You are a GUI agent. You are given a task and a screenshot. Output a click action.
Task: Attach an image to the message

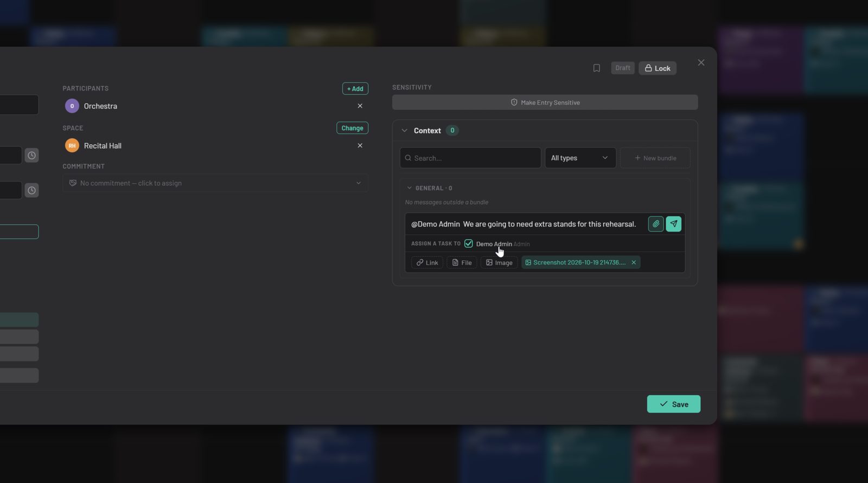click(499, 262)
